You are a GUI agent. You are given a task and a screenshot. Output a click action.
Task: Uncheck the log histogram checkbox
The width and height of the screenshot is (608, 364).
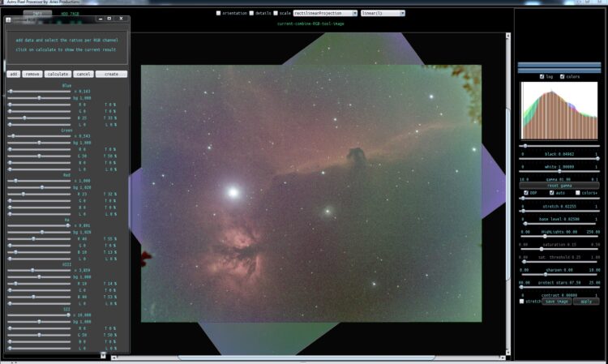click(x=542, y=77)
